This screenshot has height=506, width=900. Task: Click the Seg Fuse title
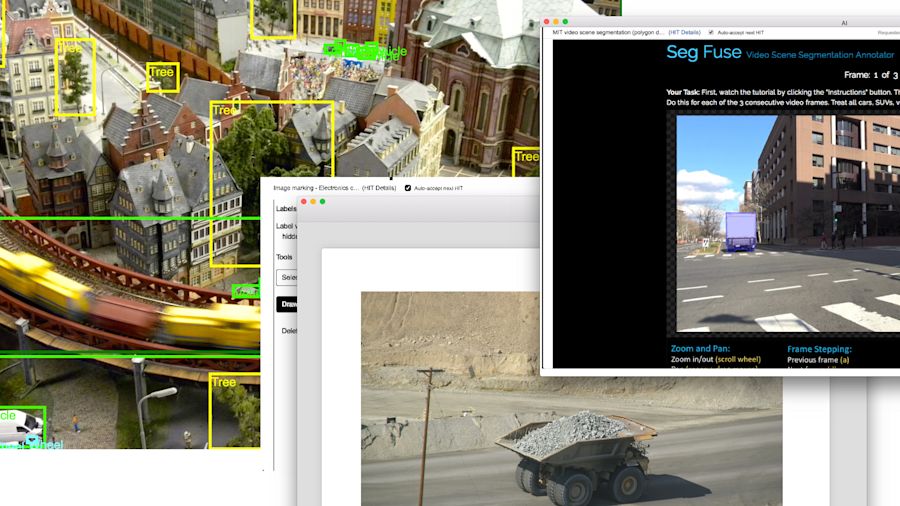point(704,52)
